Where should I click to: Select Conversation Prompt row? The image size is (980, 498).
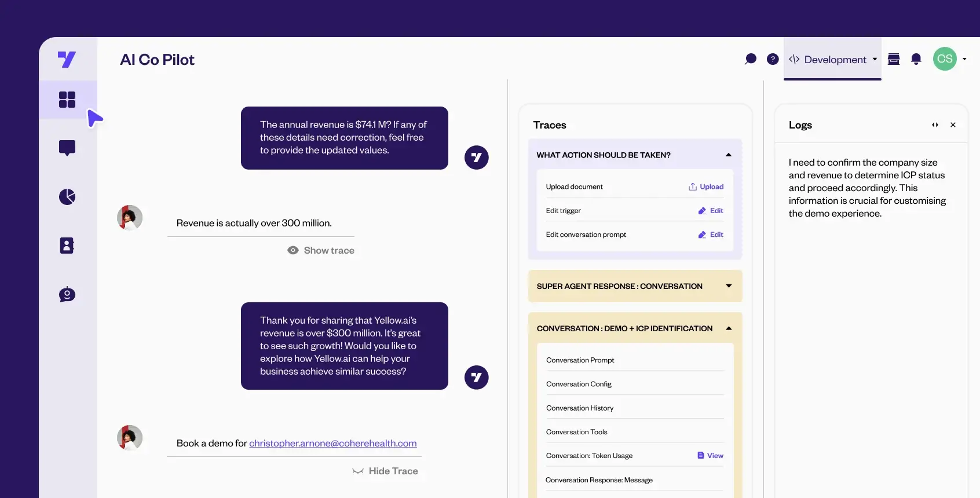tap(635, 360)
